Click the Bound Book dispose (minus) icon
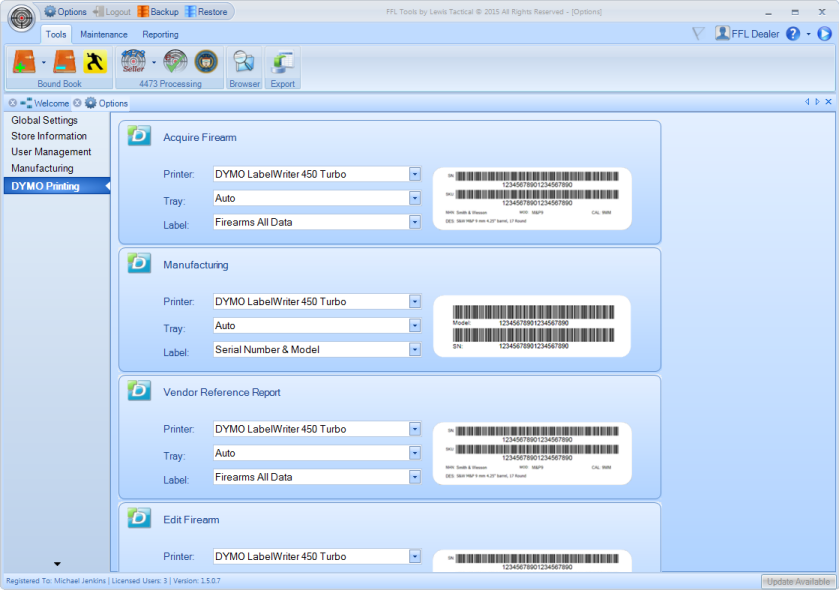The width and height of the screenshot is (839, 590). pyautogui.click(x=64, y=62)
